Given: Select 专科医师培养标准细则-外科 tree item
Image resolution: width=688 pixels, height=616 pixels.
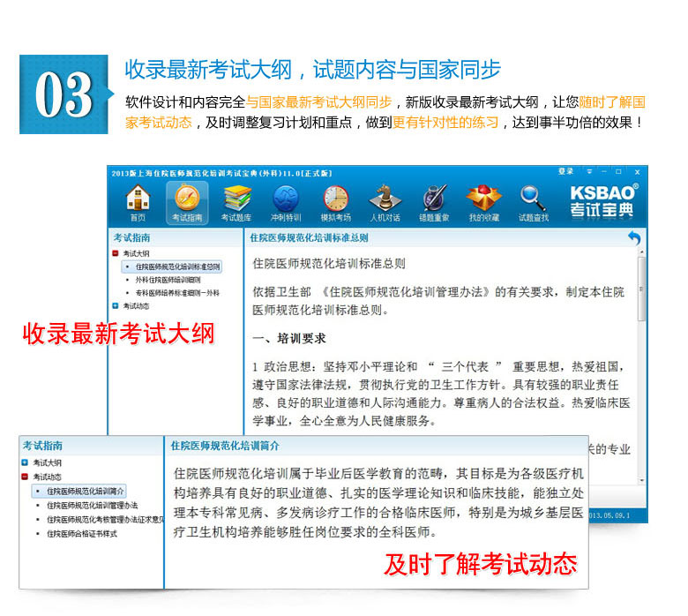Looking at the screenshot, I should [177, 293].
